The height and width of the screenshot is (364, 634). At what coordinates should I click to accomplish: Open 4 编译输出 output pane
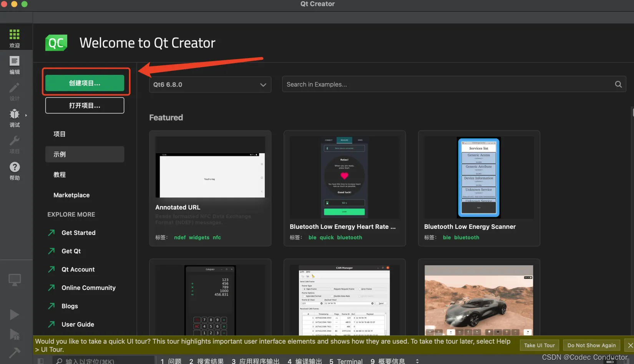[x=305, y=361]
